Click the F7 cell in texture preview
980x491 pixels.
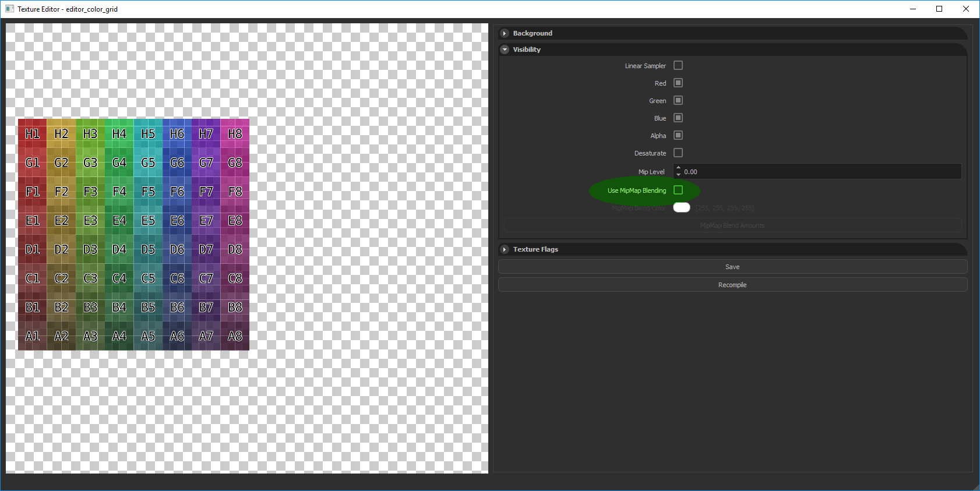click(x=206, y=192)
